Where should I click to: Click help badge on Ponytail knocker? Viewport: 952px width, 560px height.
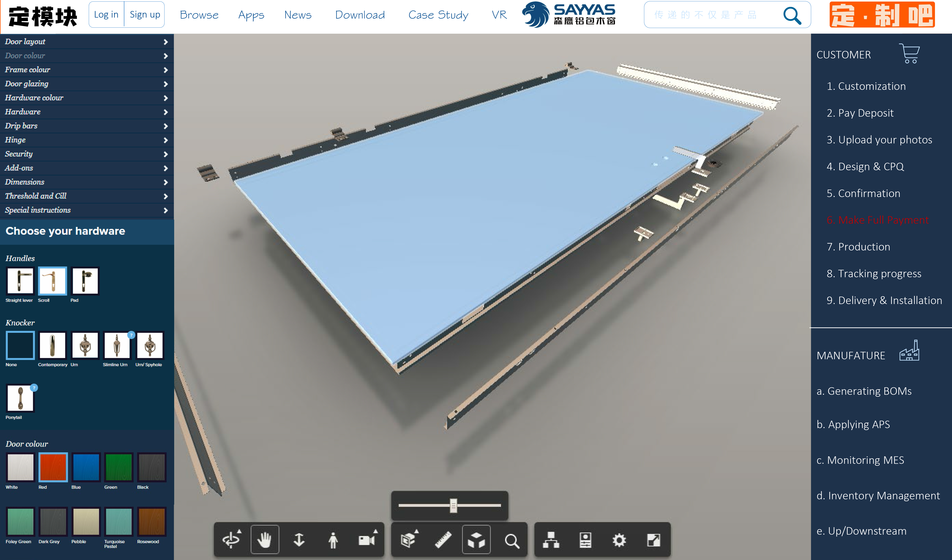[34, 387]
